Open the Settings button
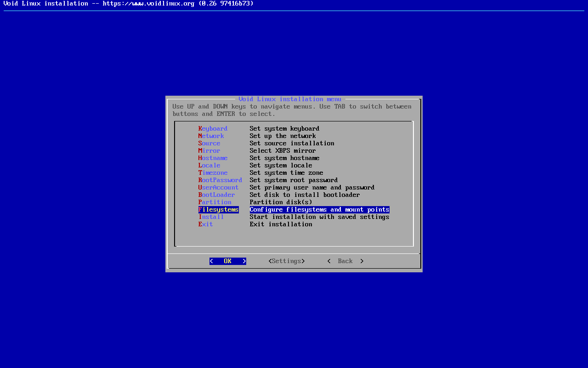The image size is (588, 368). (x=287, y=261)
